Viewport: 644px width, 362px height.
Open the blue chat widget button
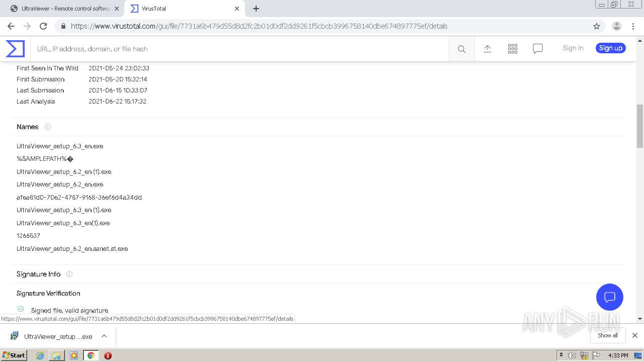[x=610, y=297]
